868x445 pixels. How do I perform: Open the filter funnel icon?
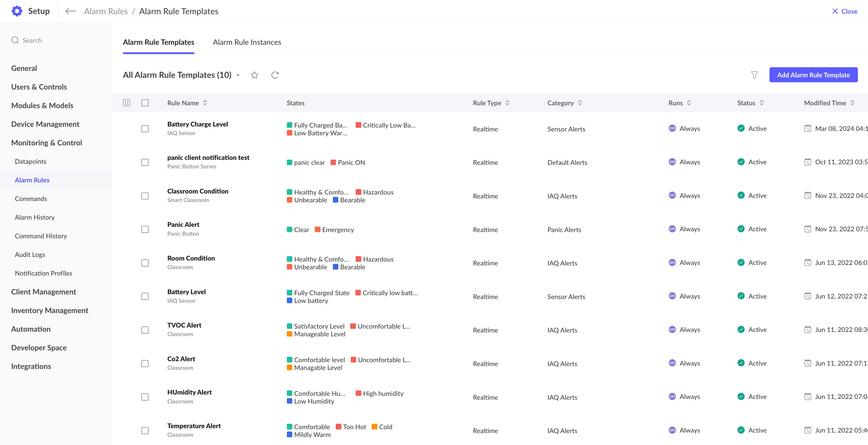click(x=754, y=75)
